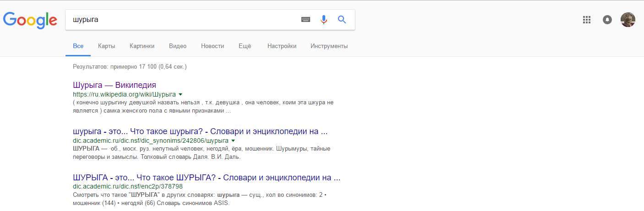Viewport: 644px width, 211px height.
Task: Open the on-screen keyboard icon
Action: point(306,20)
